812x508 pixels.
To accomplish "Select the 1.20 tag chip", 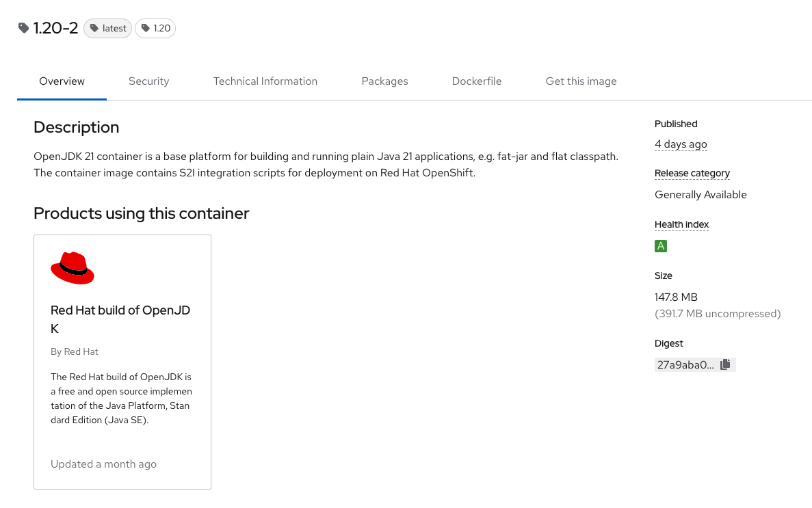I will pyautogui.click(x=155, y=29).
